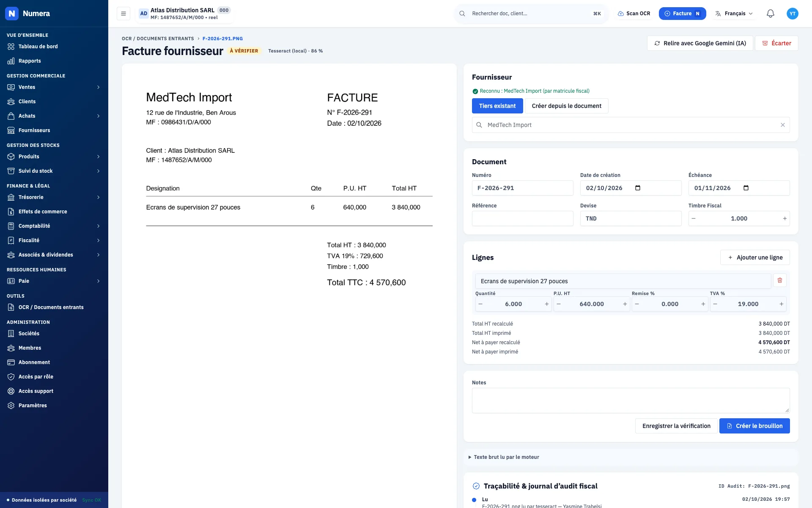
Task: Click Créer le brouillon
Action: [754, 426]
